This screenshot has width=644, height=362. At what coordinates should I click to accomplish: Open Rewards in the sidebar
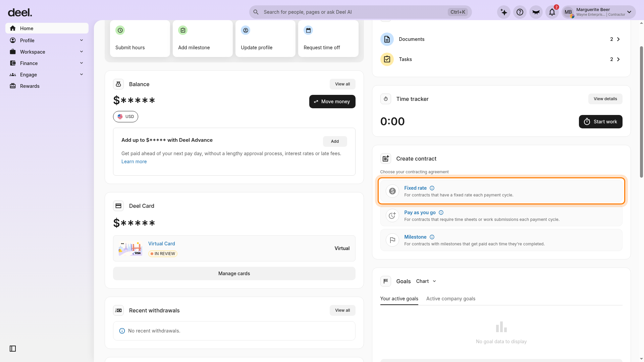tap(47, 86)
